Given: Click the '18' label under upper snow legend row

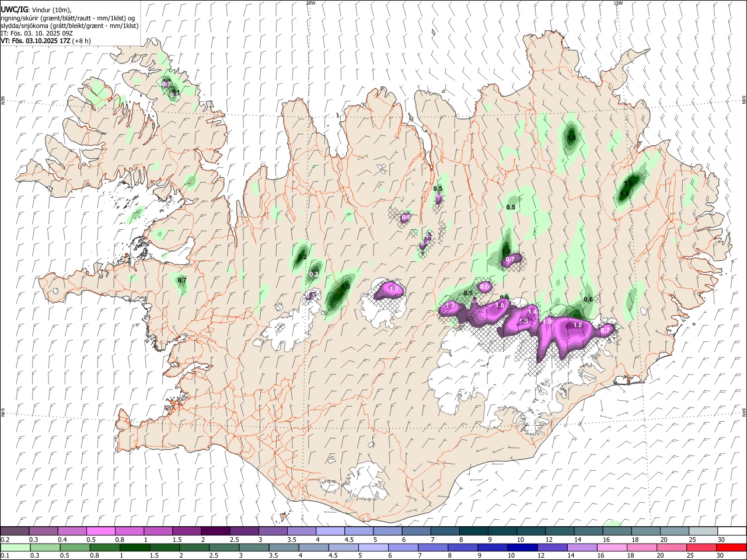Looking at the screenshot, I should coord(635,540).
